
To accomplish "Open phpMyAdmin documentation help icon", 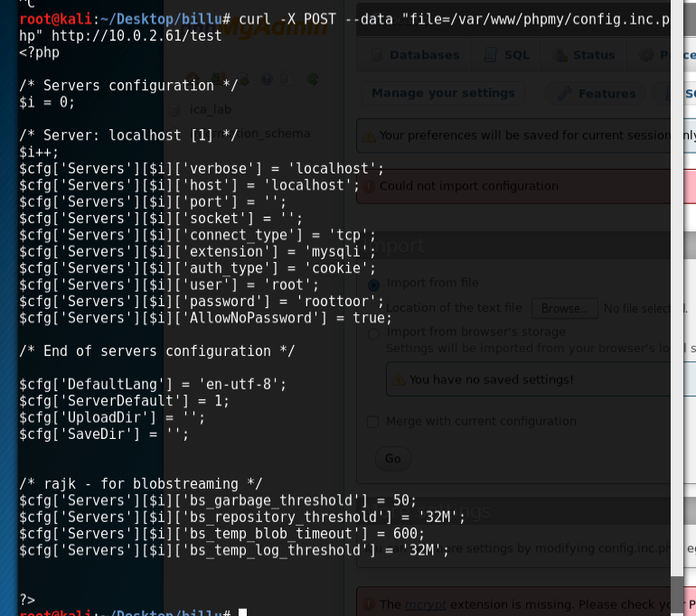I will pyautogui.click(x=267, y=79).
